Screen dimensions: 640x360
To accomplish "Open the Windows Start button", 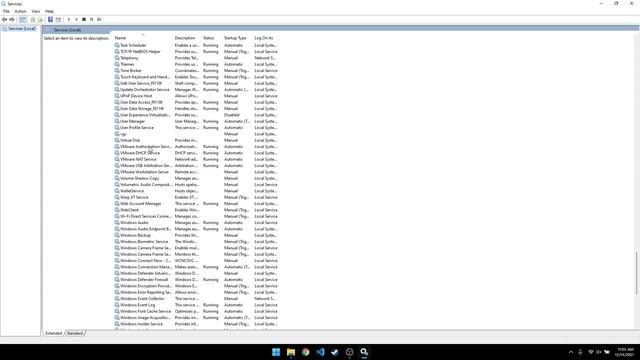I will (276, 352).
